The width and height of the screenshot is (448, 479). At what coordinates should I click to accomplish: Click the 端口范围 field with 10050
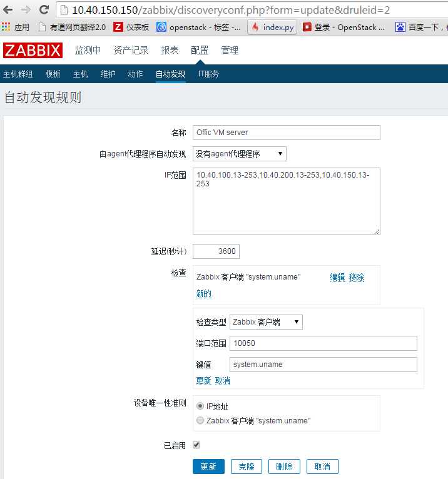323,343
